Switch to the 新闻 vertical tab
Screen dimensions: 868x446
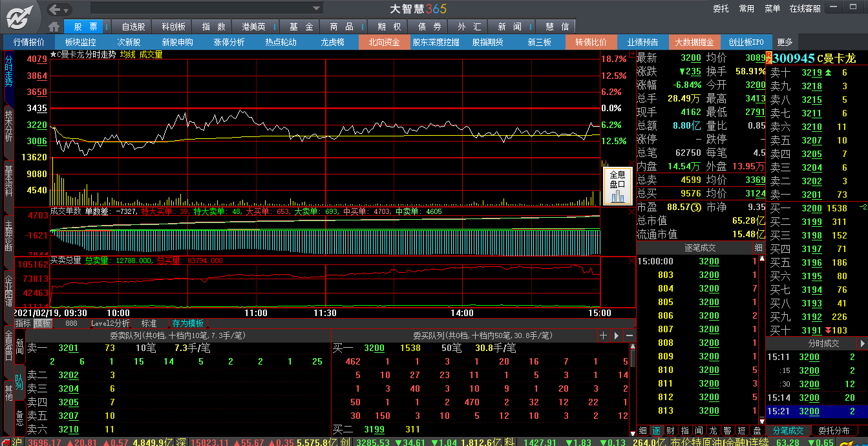click(x=19, y=345)
